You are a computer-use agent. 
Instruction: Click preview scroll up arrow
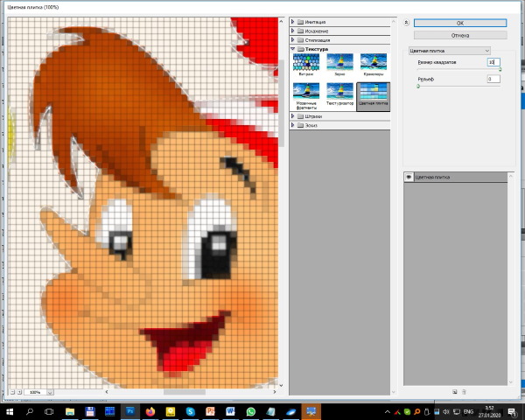pyautogui.click(x=281, y=21)
